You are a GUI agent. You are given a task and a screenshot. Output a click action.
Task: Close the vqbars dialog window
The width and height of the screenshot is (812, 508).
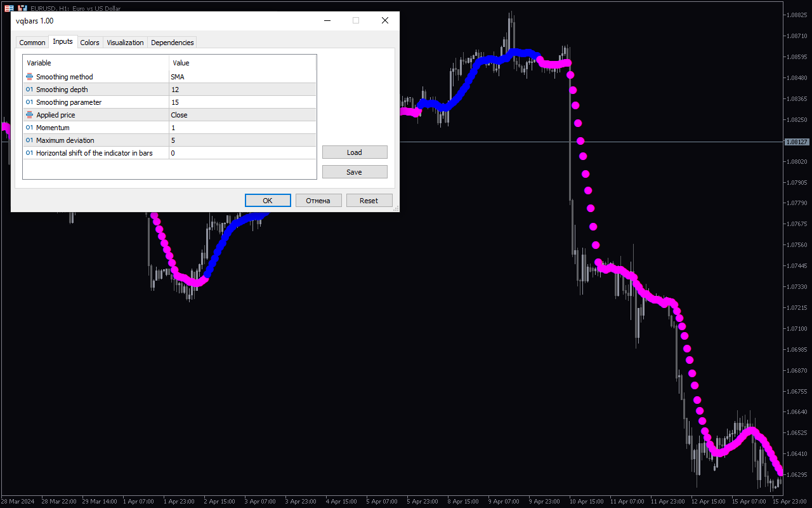coord(385,20)
